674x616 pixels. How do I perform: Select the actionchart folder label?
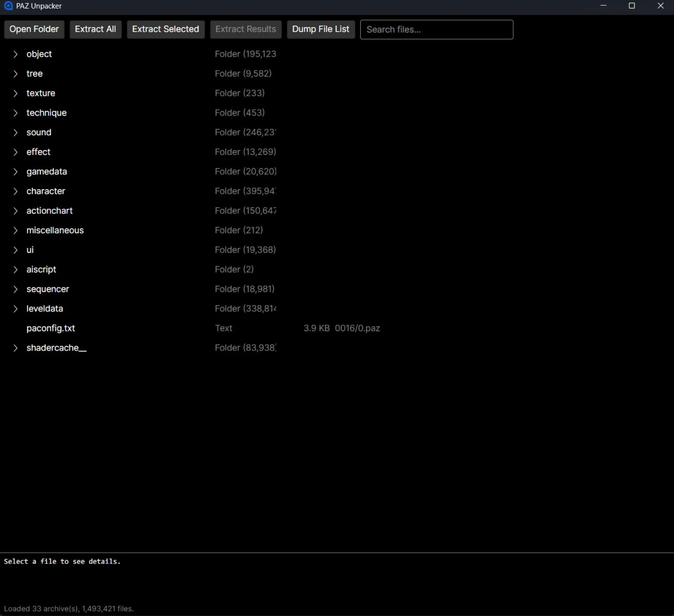tap(49, 211)
